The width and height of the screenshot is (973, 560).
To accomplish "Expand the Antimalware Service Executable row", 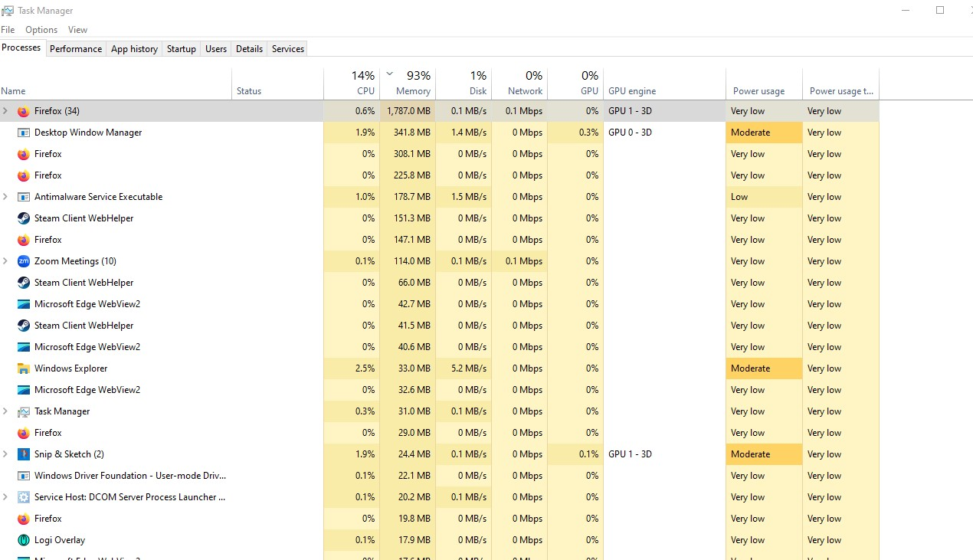I will [5, 197].
